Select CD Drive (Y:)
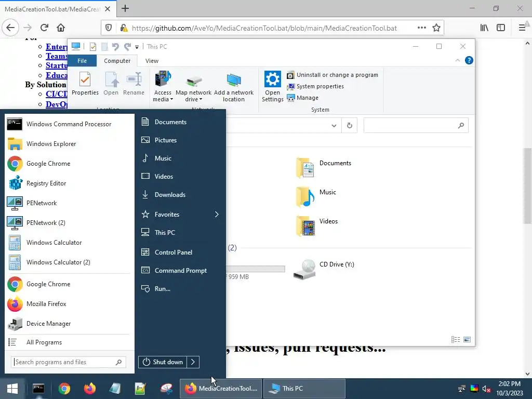This screenshot has width=532, height=399. [324, 270]
